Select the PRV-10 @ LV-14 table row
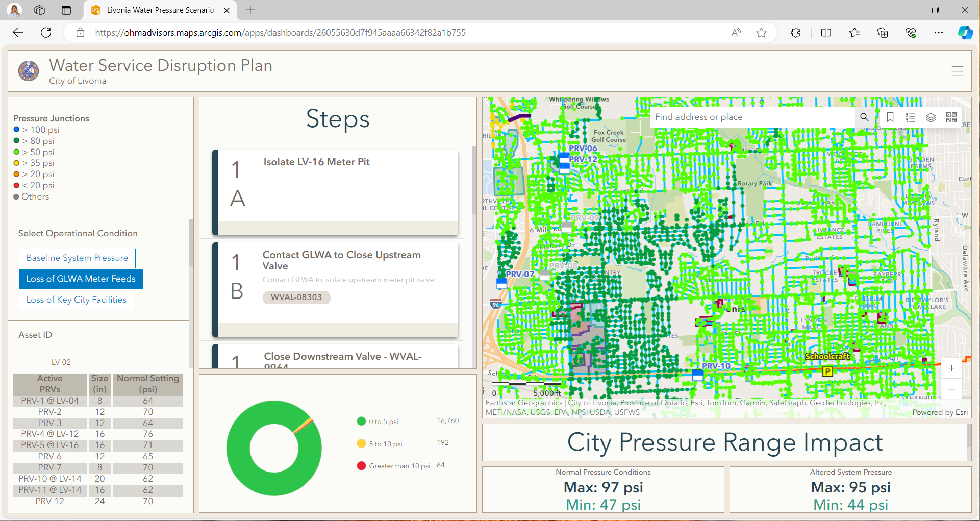The width and height of the screenshot is (980, 521). coord(98,479)
